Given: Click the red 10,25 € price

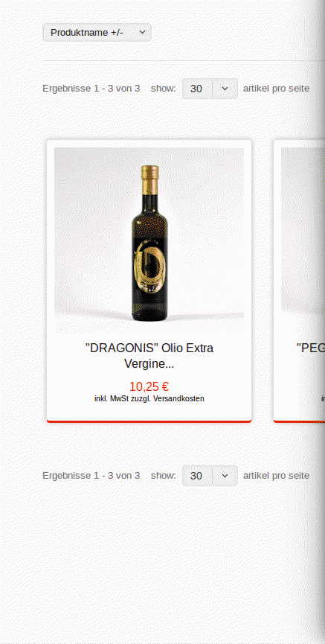Looking at the screenshot, I should pyautogui.click(x=149, y=386).
